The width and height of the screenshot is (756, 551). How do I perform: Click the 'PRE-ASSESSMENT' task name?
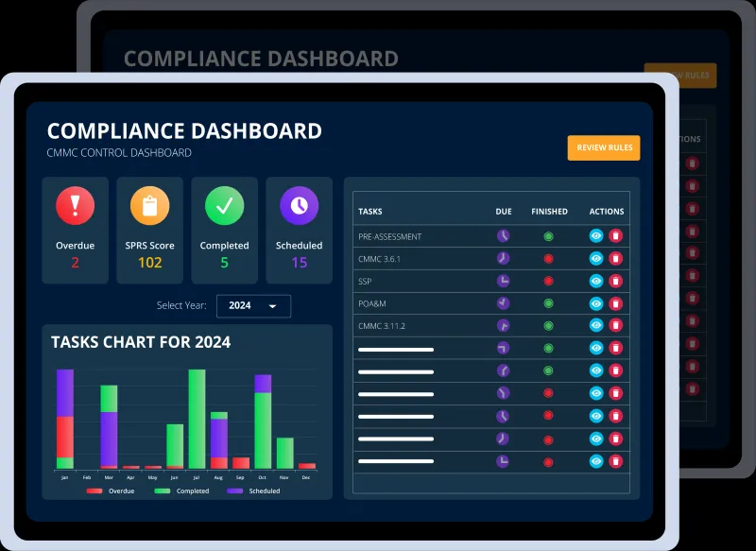(x=389, y=236)
